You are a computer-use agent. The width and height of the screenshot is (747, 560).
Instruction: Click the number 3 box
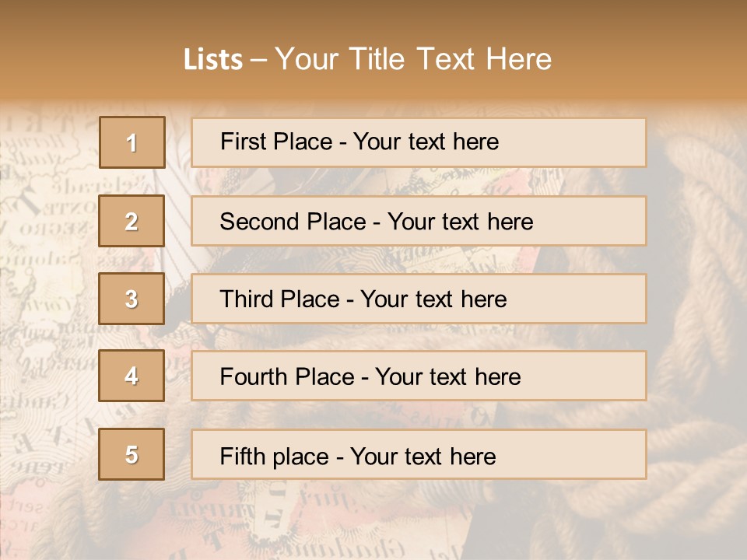tap(132, 299)
